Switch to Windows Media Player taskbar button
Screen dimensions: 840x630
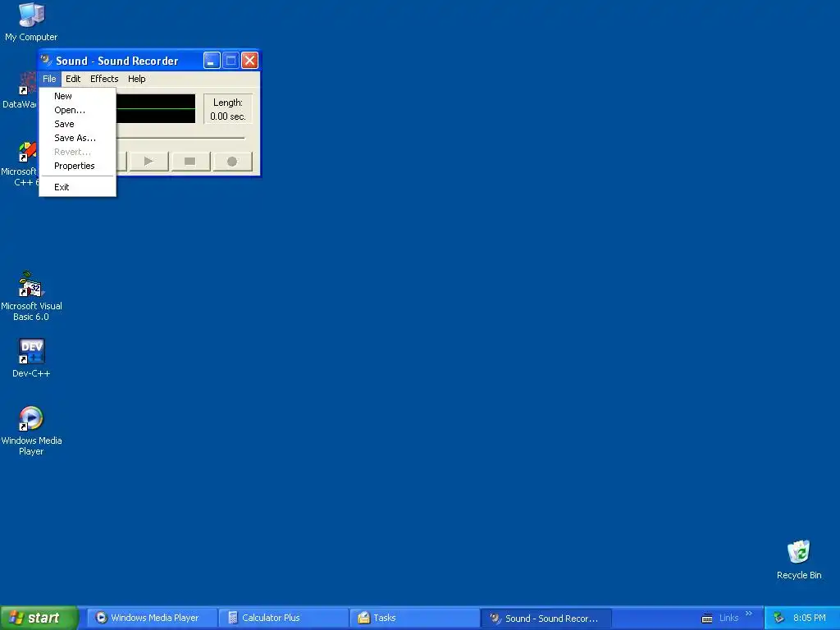(152, 618)
